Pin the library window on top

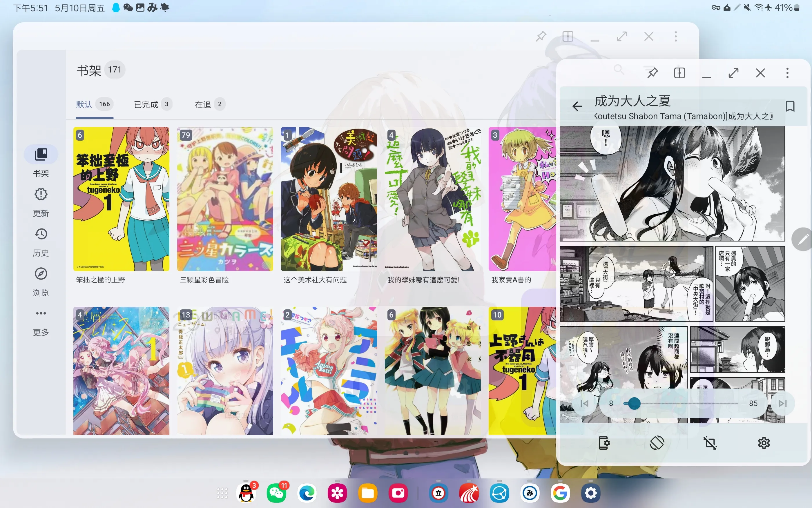pyautogui.click(x=541, y=36)
